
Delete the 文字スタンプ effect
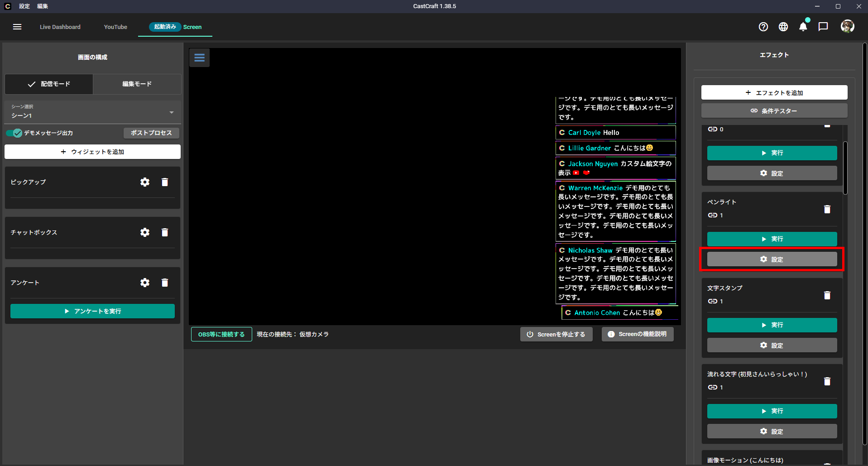click(827, 295)
